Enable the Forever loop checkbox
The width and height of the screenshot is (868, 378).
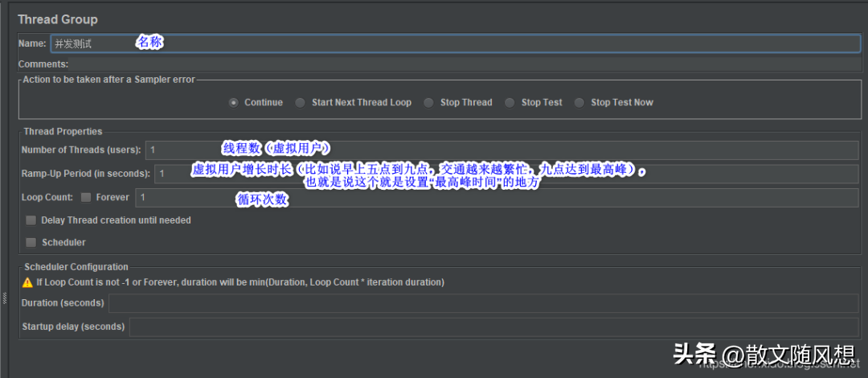click(86, 198)
